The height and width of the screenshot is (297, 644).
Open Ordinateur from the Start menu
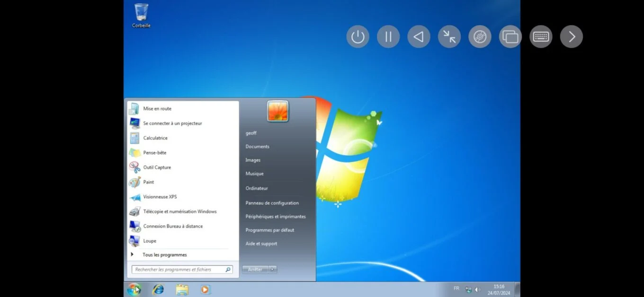pos(257,188)
